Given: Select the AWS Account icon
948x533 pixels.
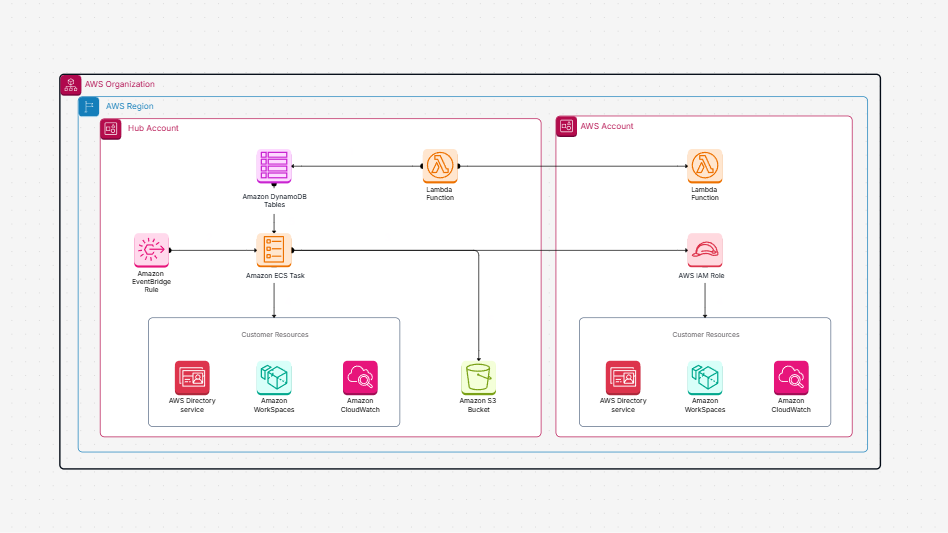Looking at the screenshot, I should (x=567, y=126).
